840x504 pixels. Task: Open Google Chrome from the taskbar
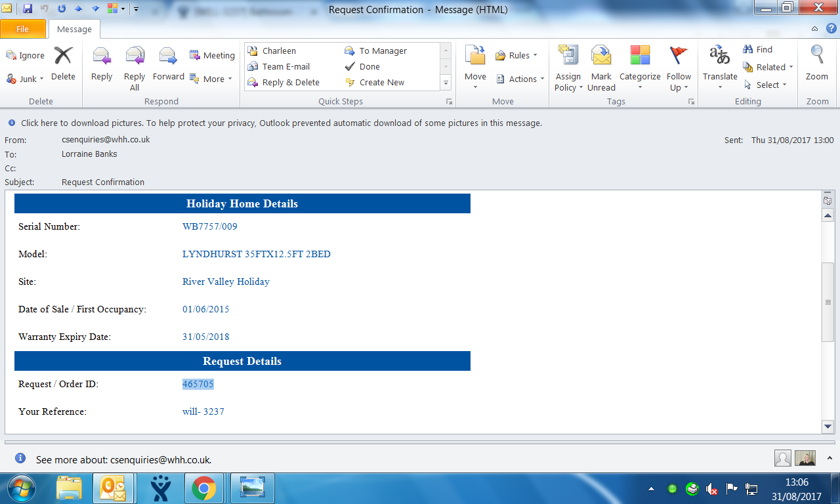pyautogui.click(x=204, y=488)
